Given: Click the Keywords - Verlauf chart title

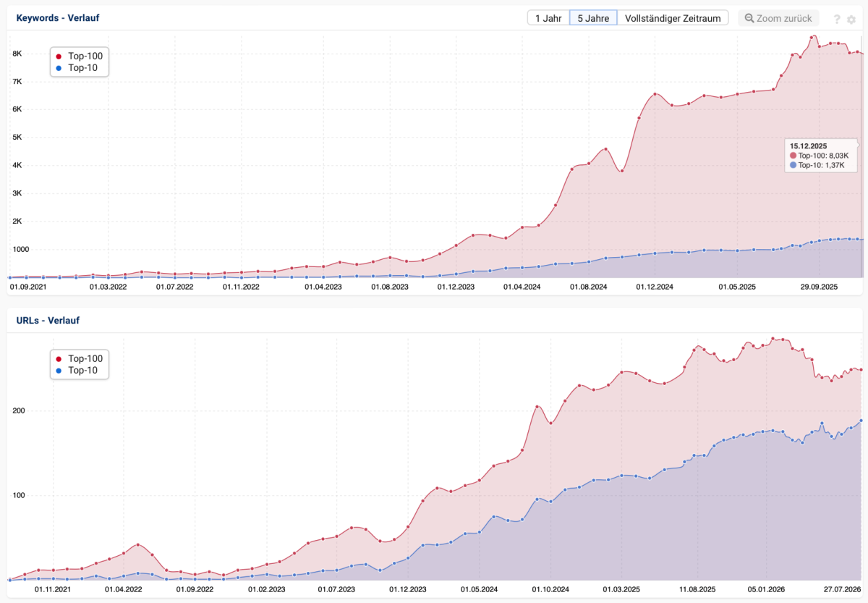Looking at the screenshot, I should (58, 17).
